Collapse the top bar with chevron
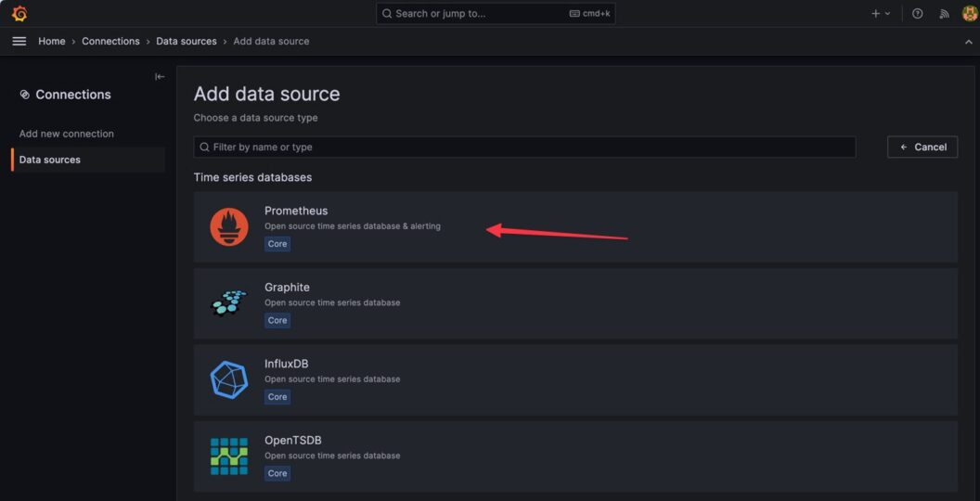980x501 pixels. click(969, 42)
